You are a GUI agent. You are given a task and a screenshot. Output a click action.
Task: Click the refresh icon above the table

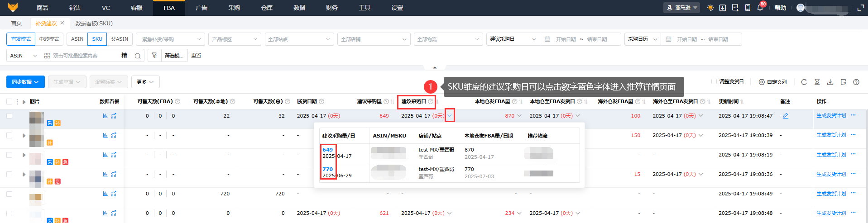(x=804, y=82)
